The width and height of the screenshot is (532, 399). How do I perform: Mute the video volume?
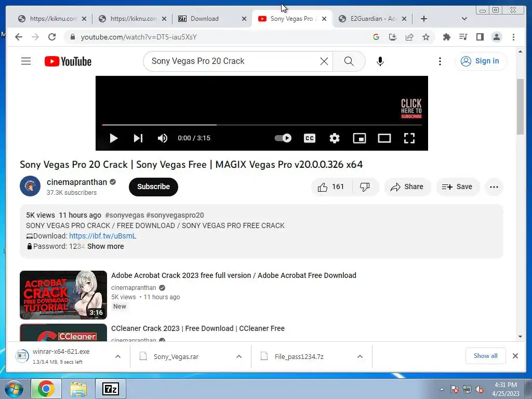[x=163, y=138]
